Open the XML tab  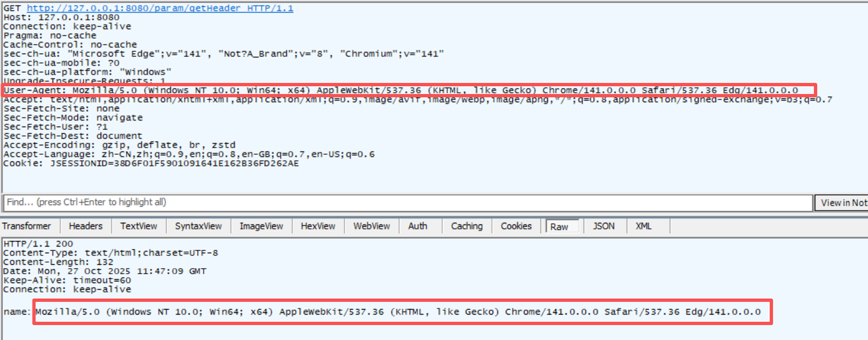643,226
